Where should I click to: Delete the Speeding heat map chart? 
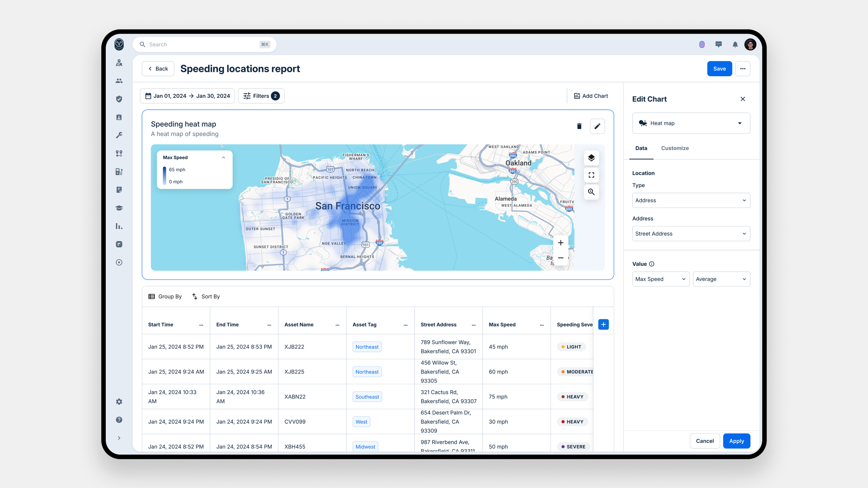[579, 126]
